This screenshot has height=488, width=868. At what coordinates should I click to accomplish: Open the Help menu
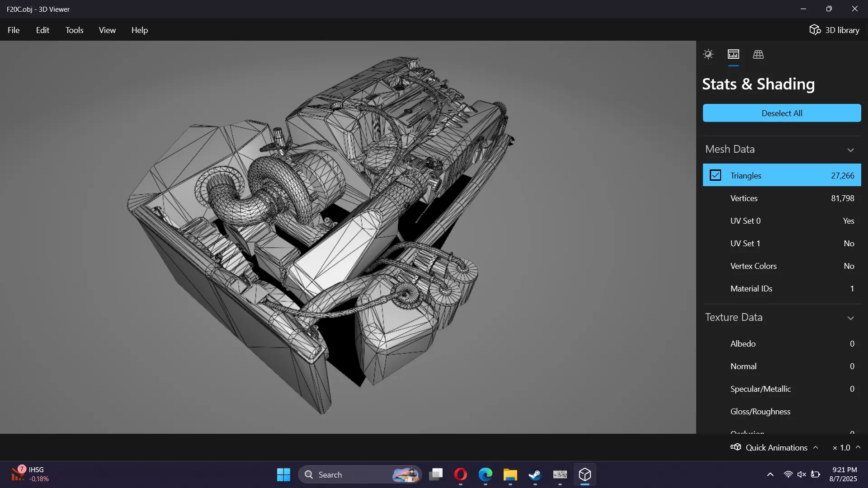(140, 30)
